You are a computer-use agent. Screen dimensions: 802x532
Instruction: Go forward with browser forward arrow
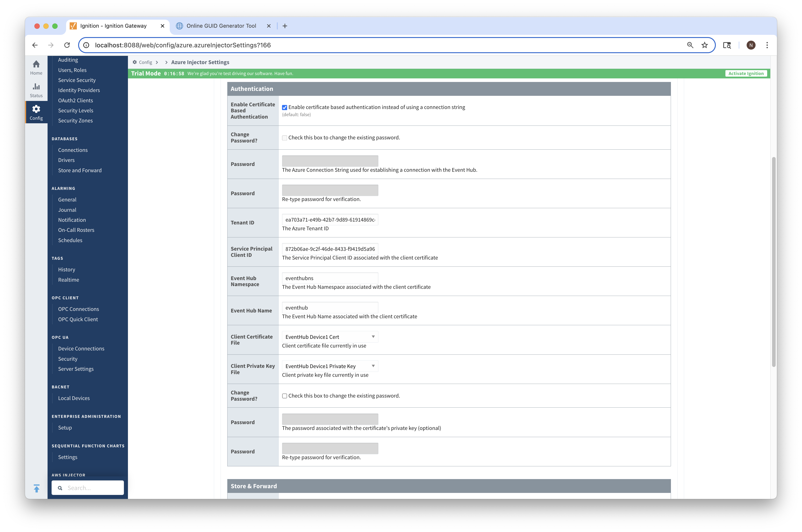51,45
